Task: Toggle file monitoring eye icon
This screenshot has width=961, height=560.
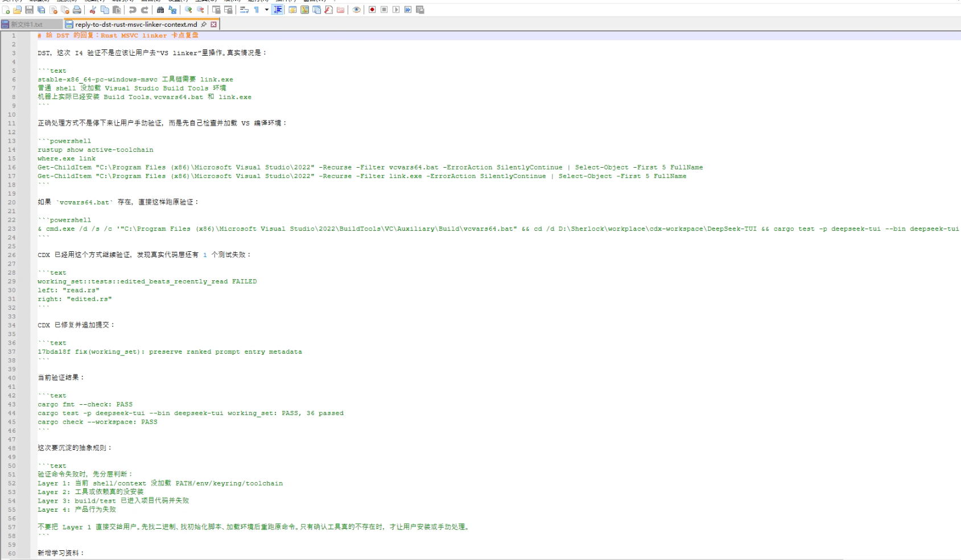Action: (357, 10)
